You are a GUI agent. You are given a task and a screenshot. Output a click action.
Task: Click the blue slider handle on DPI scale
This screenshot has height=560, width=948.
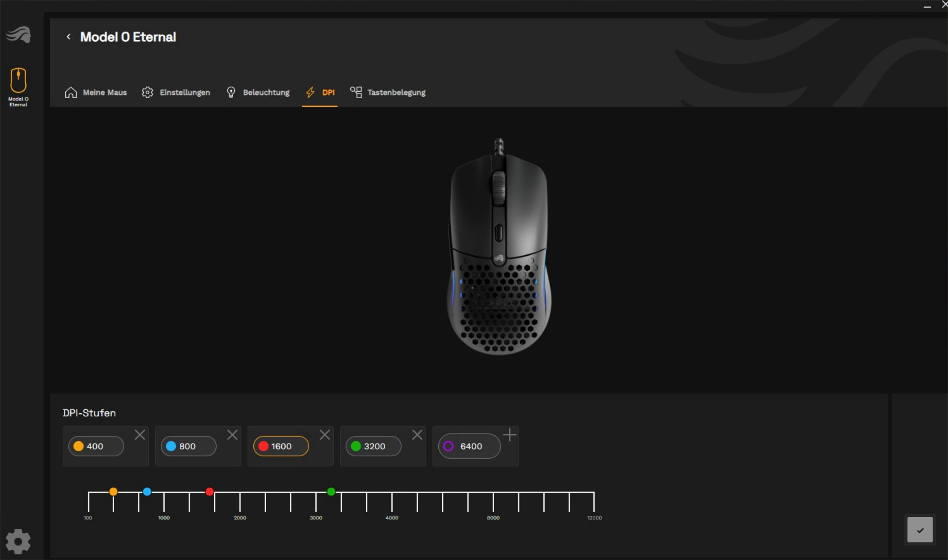pyautogui.click(x=147, y=492)
